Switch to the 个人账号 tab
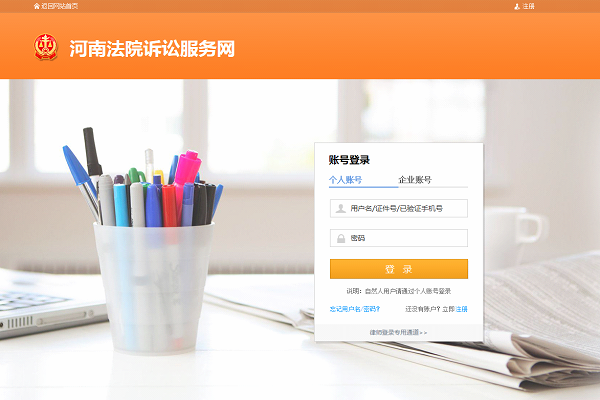Image resolution: width=600 pixels, height=400 pixels. tap(346, 180)
